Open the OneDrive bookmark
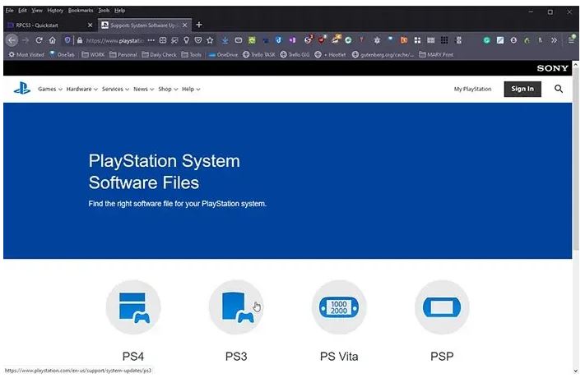The image size is (585, 392). (223, 54)
